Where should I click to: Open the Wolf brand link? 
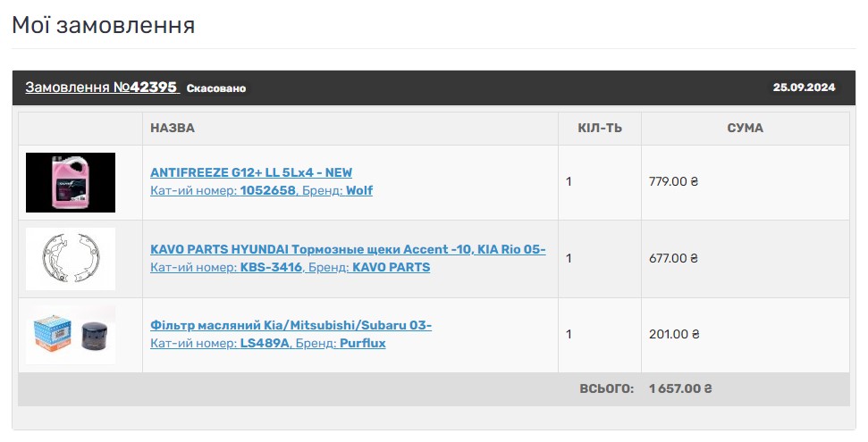358,190
